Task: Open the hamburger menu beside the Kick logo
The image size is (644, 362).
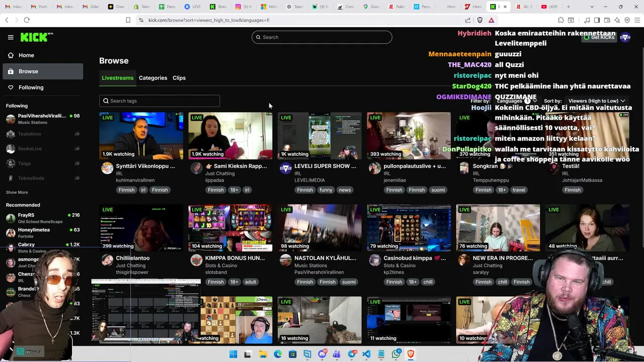Action: 11,37
